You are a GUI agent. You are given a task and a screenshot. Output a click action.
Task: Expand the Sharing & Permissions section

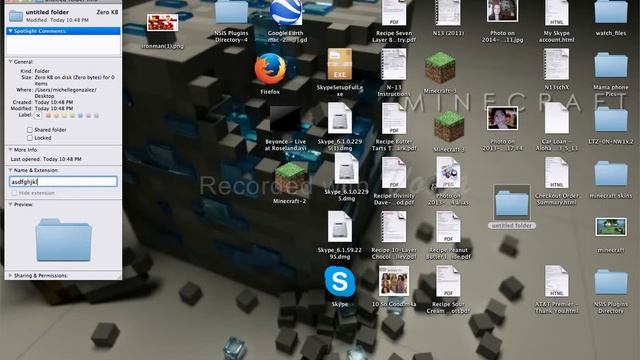point(10,276)
